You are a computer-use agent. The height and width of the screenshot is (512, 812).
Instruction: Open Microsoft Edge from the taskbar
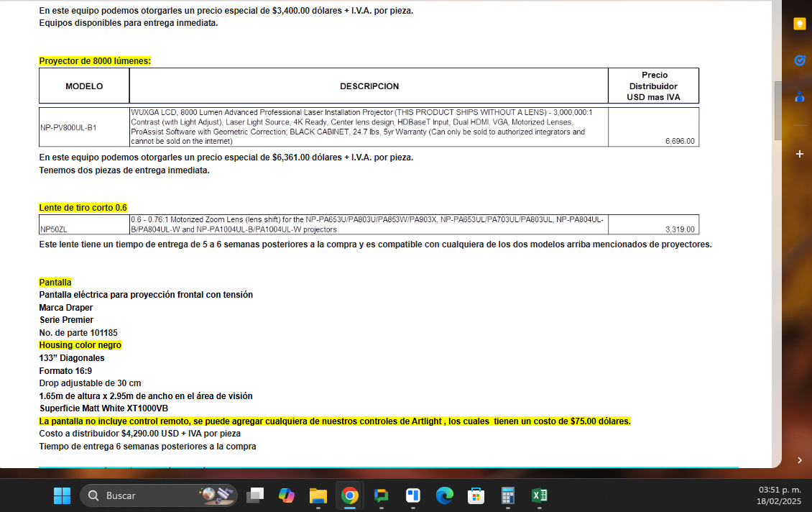point(444,495)
